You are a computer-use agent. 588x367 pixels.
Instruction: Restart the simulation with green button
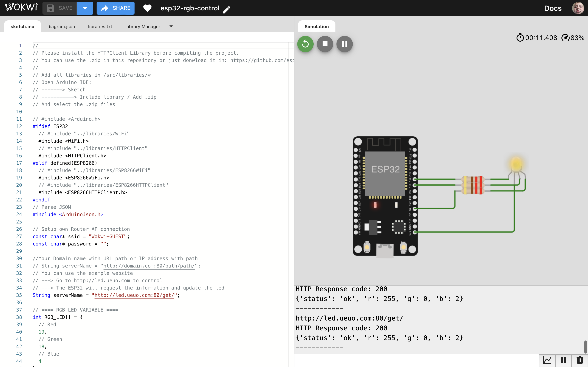(305, 44)
